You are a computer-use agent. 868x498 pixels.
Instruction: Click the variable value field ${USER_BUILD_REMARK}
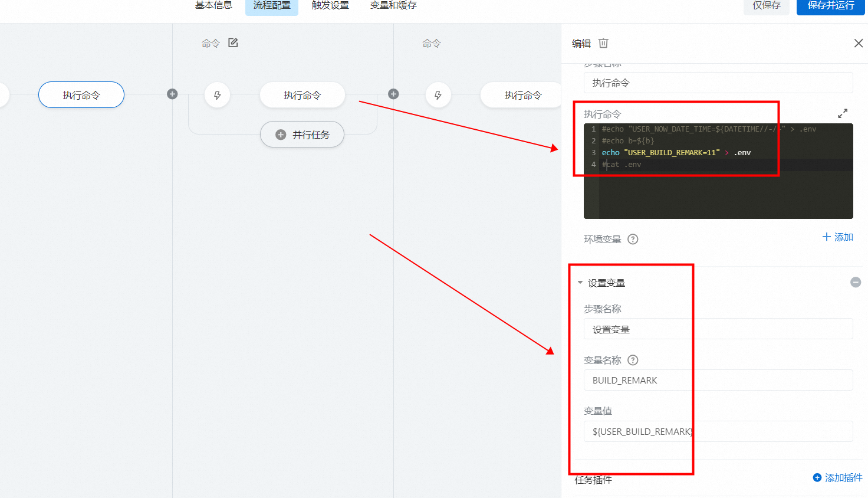[718, 431]
